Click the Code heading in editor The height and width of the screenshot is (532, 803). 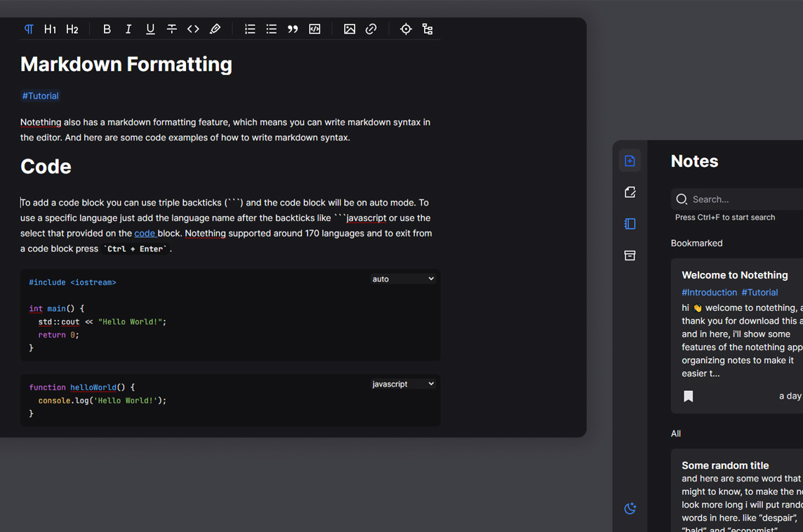[46, 167]
